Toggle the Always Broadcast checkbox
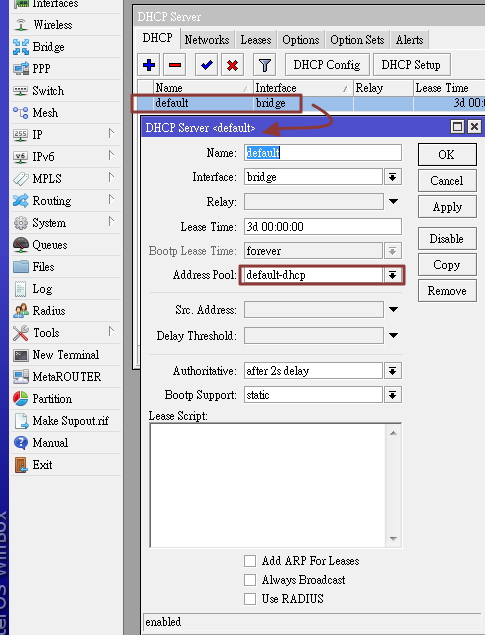 (250, 580)
